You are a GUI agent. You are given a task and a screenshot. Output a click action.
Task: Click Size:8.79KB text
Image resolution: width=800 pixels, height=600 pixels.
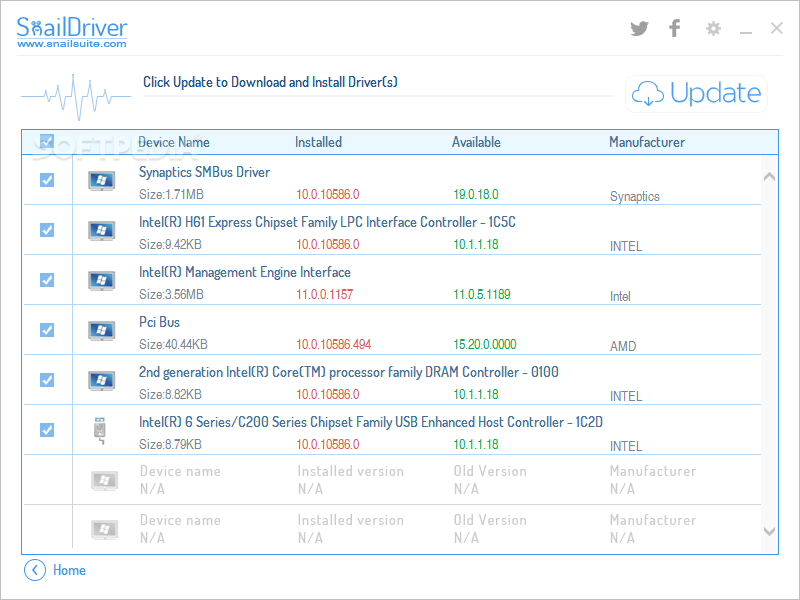pos(170,444)
